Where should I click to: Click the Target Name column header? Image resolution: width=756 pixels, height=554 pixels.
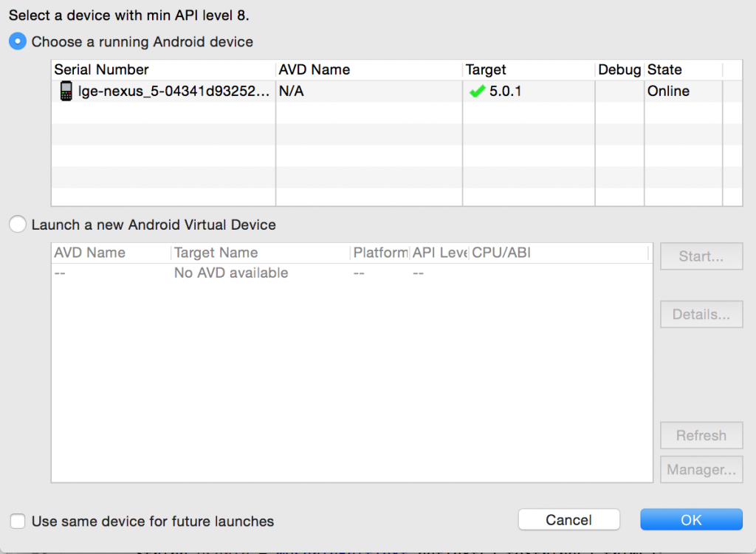[x=216, y=253]
